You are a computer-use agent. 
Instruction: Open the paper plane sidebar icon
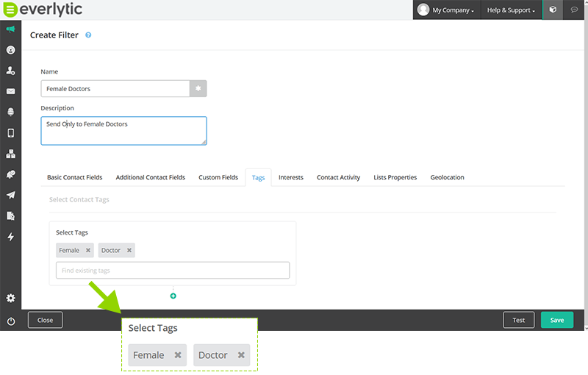coord(10,195)
